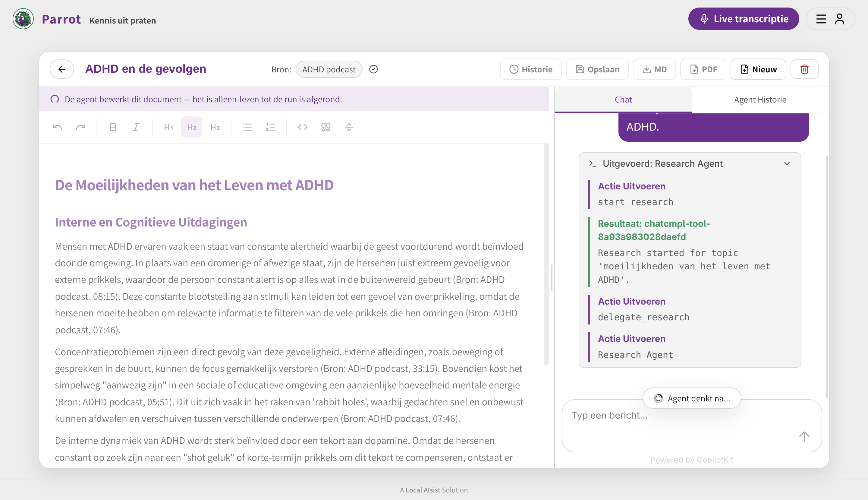Click the start_research action text
This screenshot has width=868, height=500.
pos(635,202)
